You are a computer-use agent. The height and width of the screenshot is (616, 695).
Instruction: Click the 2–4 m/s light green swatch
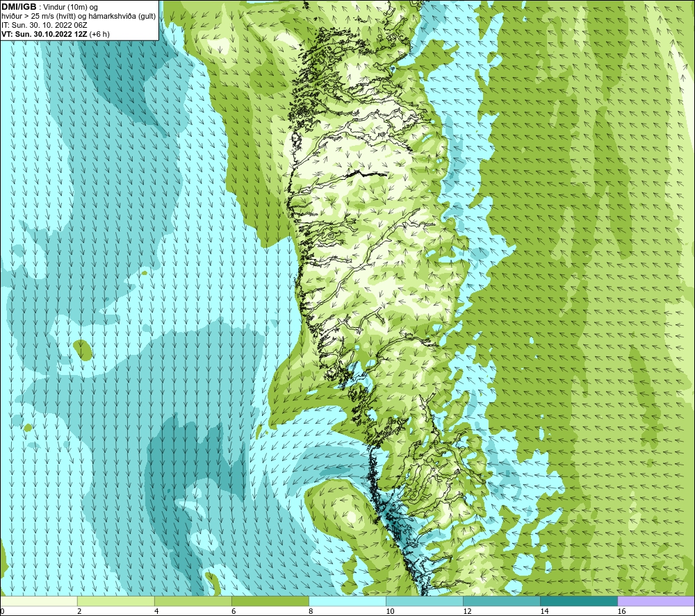(x=115, y=601)
